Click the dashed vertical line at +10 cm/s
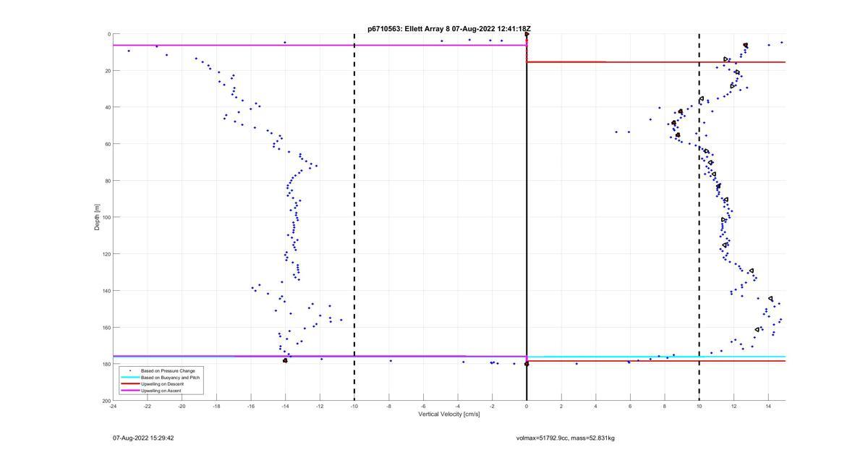Screen dimensions: 868x450 699,217
